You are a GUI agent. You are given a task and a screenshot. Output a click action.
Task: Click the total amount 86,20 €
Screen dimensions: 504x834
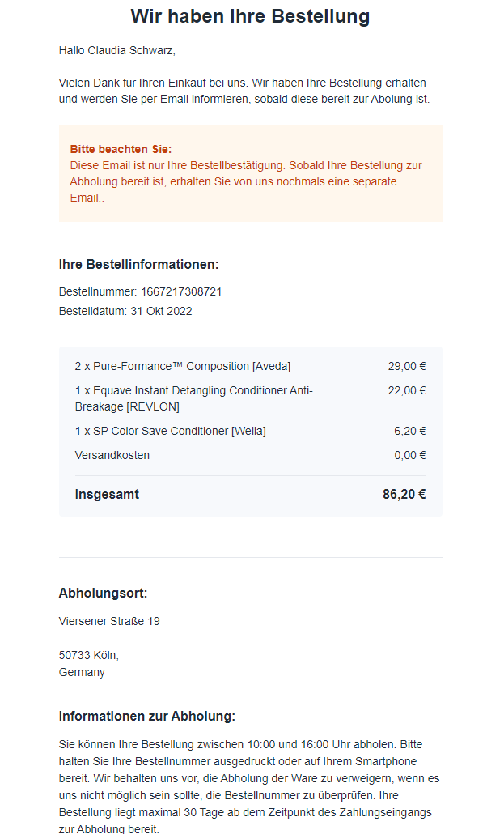404,494
